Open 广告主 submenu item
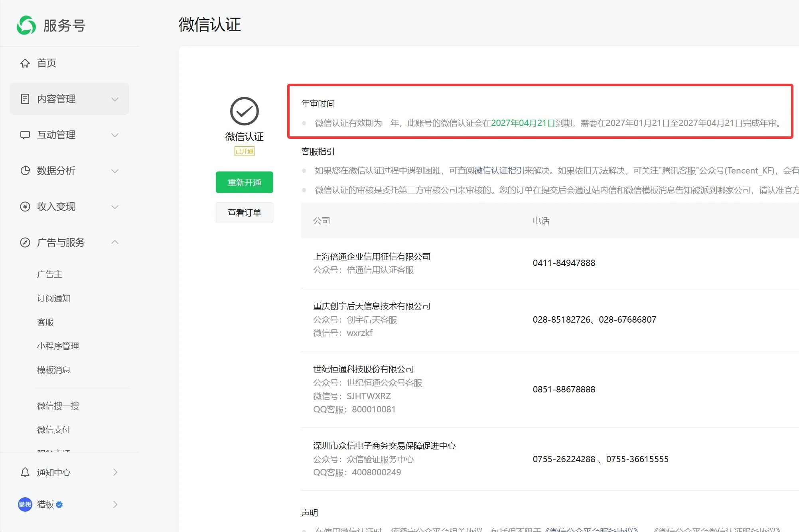The width and height of the screenshot is (799, 532). click(x=49, y=274)
